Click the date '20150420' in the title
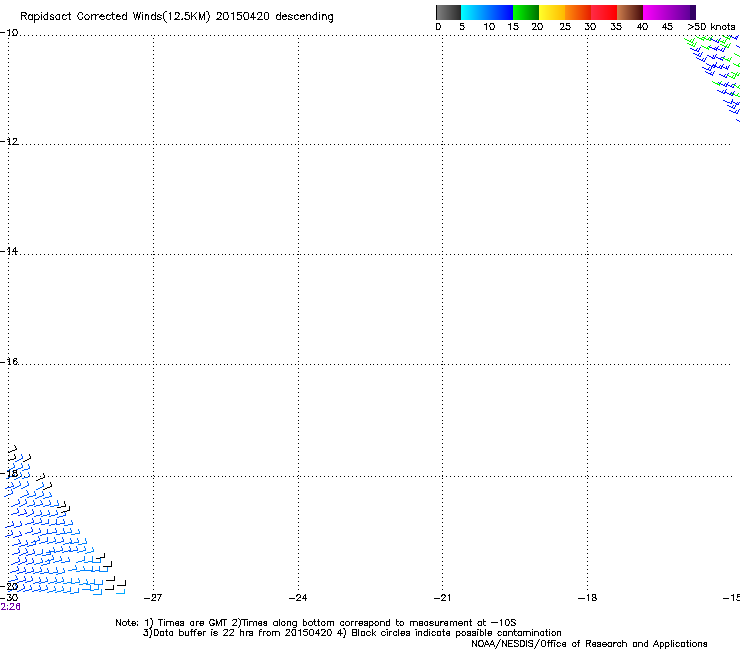The image size is (740, 650). point(243,16)
